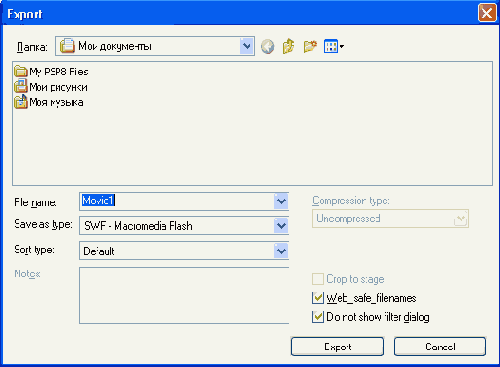
Task: Close the Export dialog window
Action: click(x=487, y=13)
